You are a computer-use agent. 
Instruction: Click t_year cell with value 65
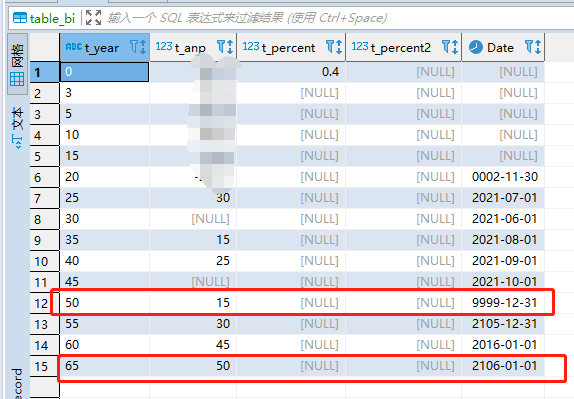pyautogui.click(x=105, y=366)
